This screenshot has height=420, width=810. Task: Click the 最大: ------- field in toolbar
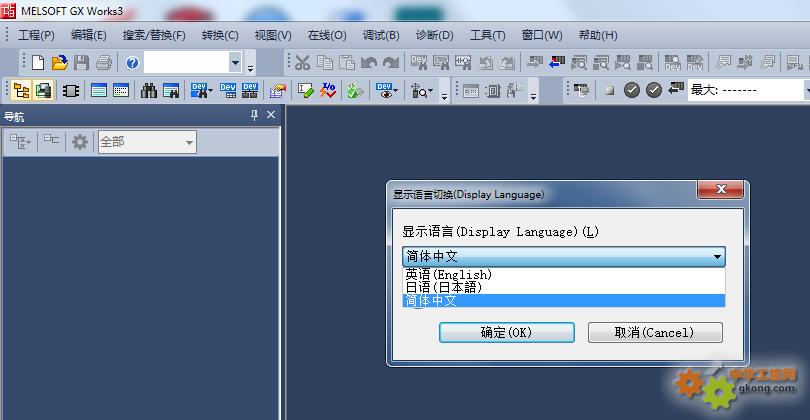(746, 90)
